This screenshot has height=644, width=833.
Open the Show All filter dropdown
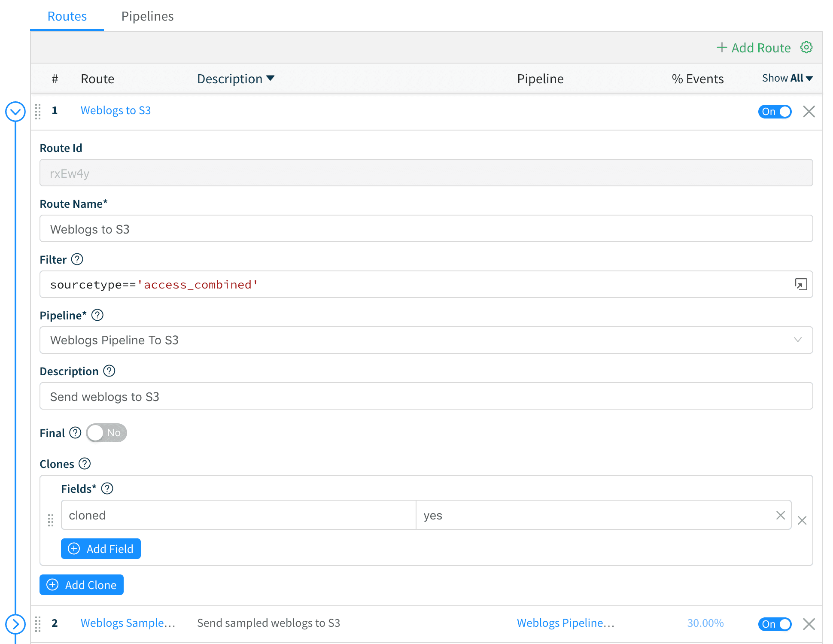click(787, 78)
